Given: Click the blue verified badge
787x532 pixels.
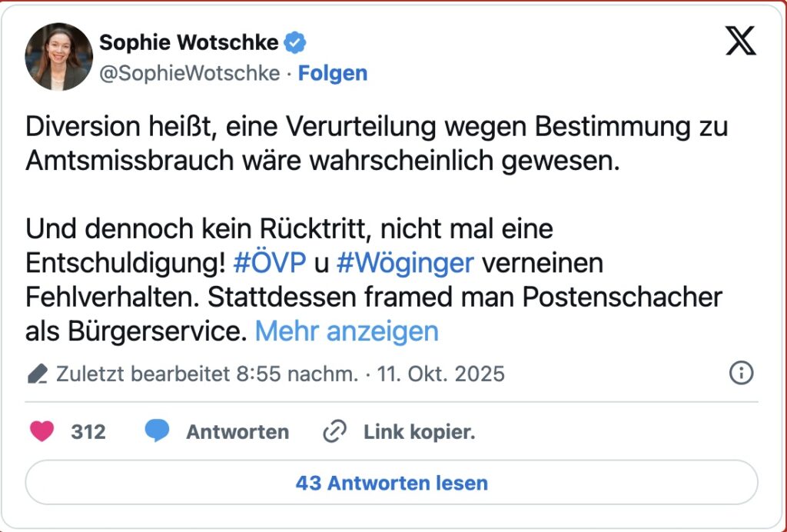Looking at the screenshot, I should 295,43.
